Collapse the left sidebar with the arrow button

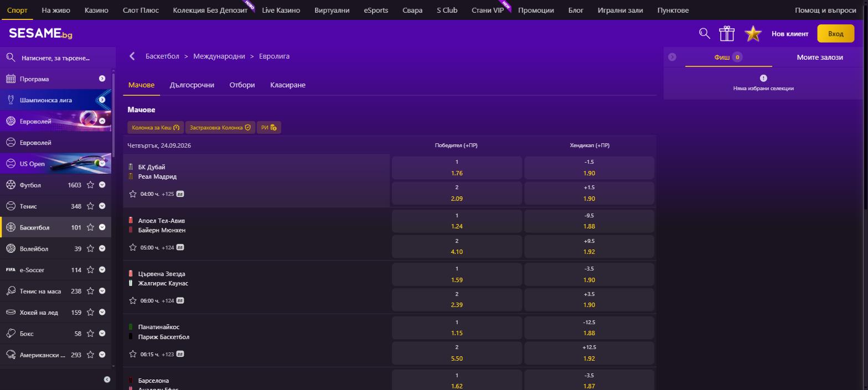pyautogui.click(x=107, y=379)
